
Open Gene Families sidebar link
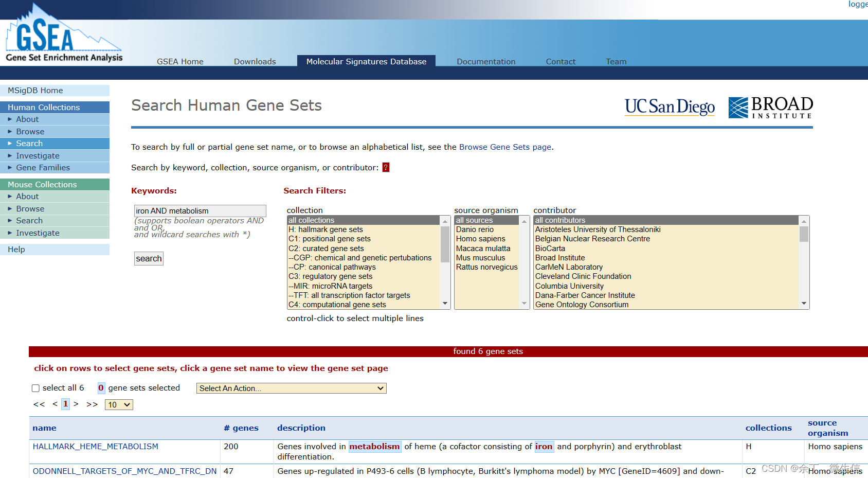click(55, 168)
